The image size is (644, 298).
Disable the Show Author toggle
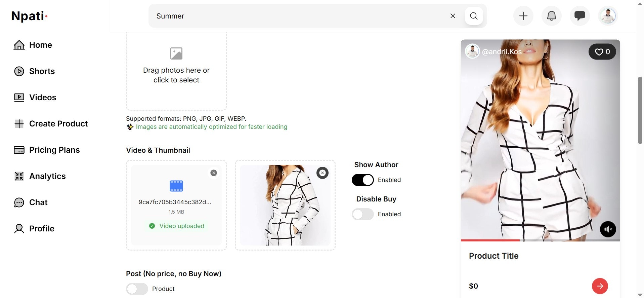coord(362,180)
